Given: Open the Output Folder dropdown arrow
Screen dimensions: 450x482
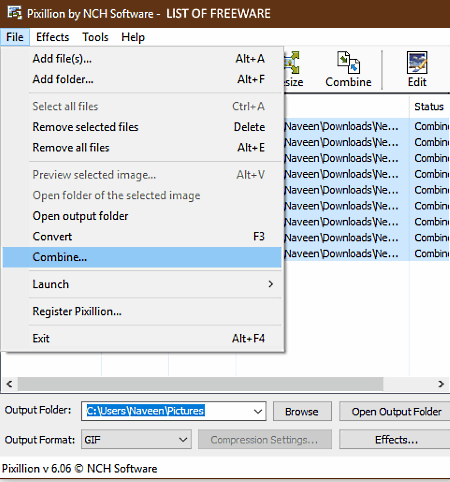Looking at the screenshot, I should click(258, 411).
